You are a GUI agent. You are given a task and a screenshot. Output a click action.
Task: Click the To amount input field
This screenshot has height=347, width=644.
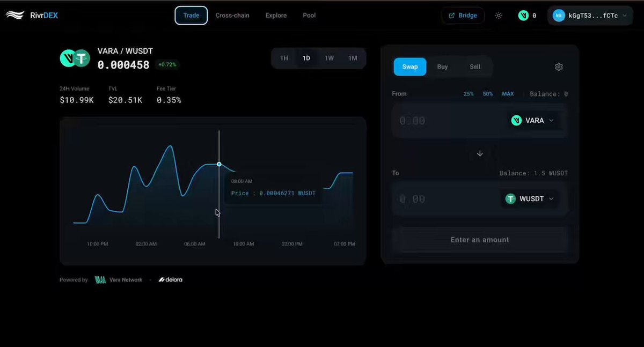pos(445,199)
